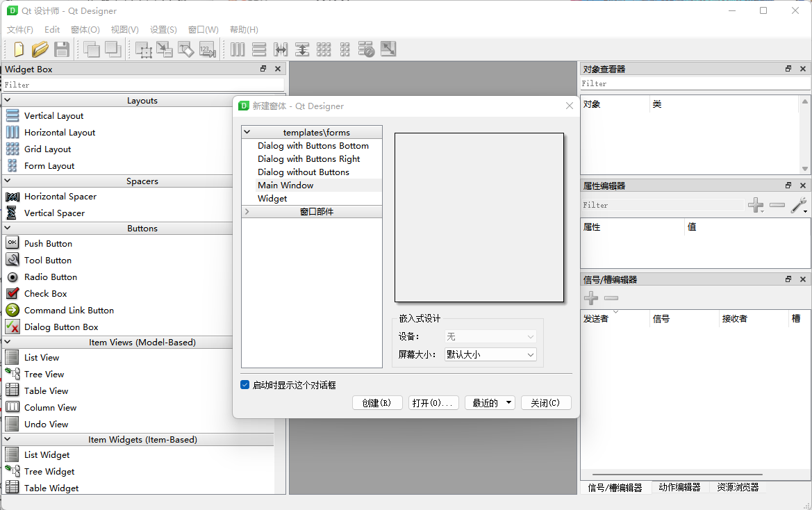Click the minus icon in Signal/Slot Editor
This screenshot has width=812, height=510.
click(x=611, y=297)
